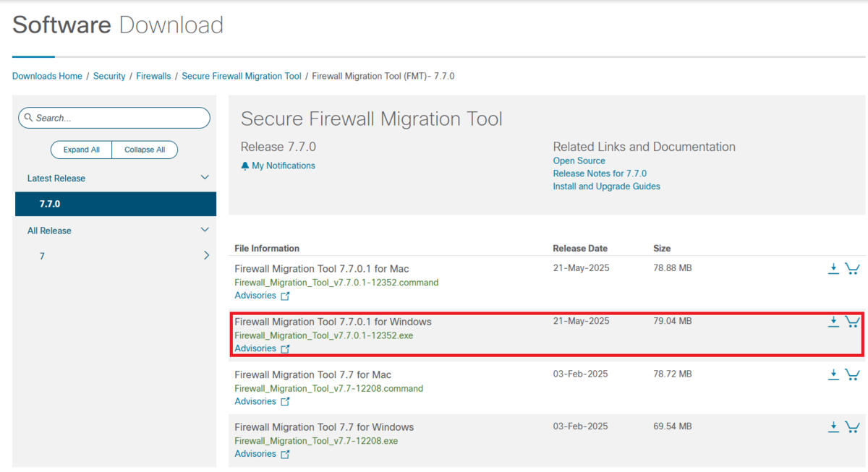Click title Firewall Migration Tool 7.7 for Mac
Image resolution: width=868 pixels, height=472 pixels.
[x=313, y=374]
